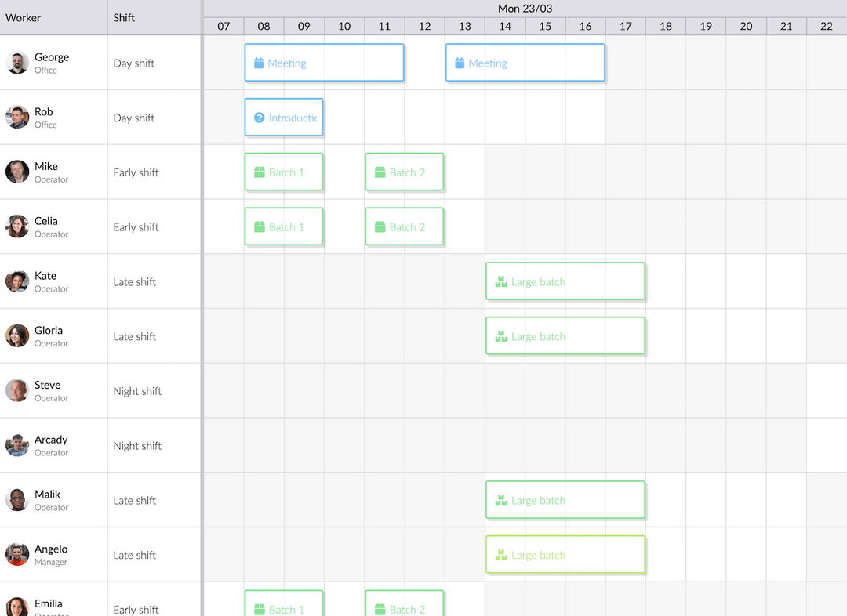Screen dimensions: 847x616
Task: Click Arcady's name in the worker list
Action: [x=49, y=440]
